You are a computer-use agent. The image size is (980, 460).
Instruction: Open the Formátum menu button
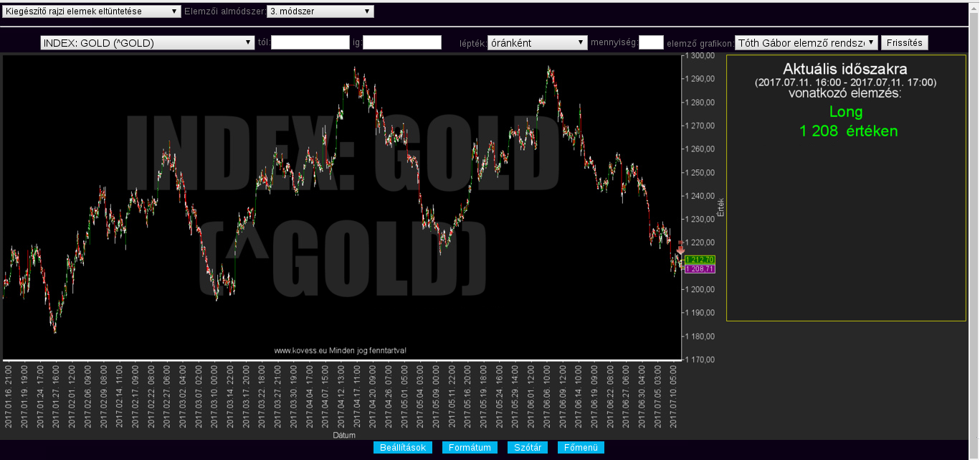click(x=470, y=448)
